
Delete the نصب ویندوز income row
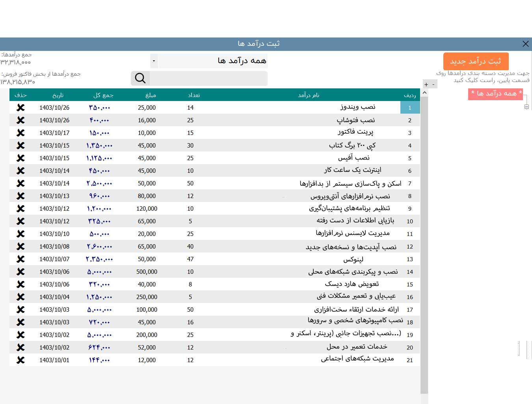click(20, 107)
